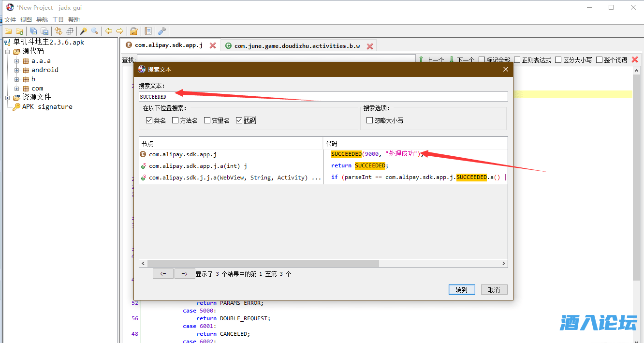644x343 pixels.
Task: Expand the android package tree node
Action: pyautogui.click(x=17, y=70)
